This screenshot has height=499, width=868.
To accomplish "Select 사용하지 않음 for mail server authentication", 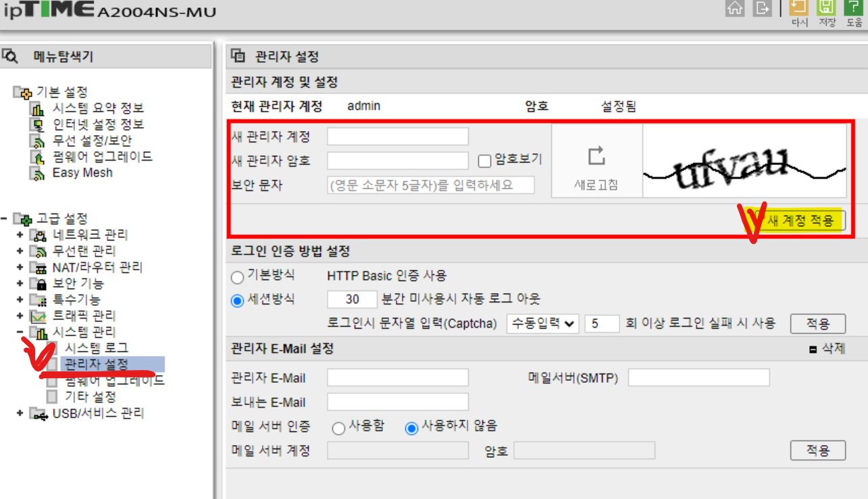I will [x=411, y=428].
